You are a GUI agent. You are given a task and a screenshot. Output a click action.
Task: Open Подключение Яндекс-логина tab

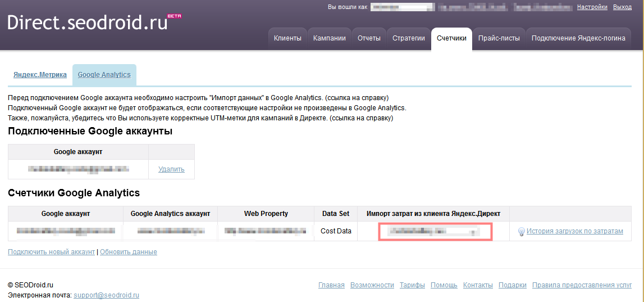578,38
